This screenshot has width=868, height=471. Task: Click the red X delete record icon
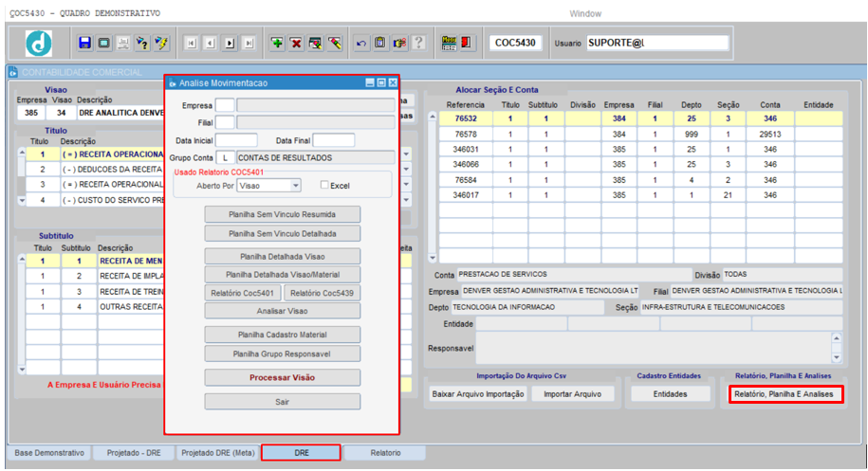pyautogui.click(x=296, y=43)
